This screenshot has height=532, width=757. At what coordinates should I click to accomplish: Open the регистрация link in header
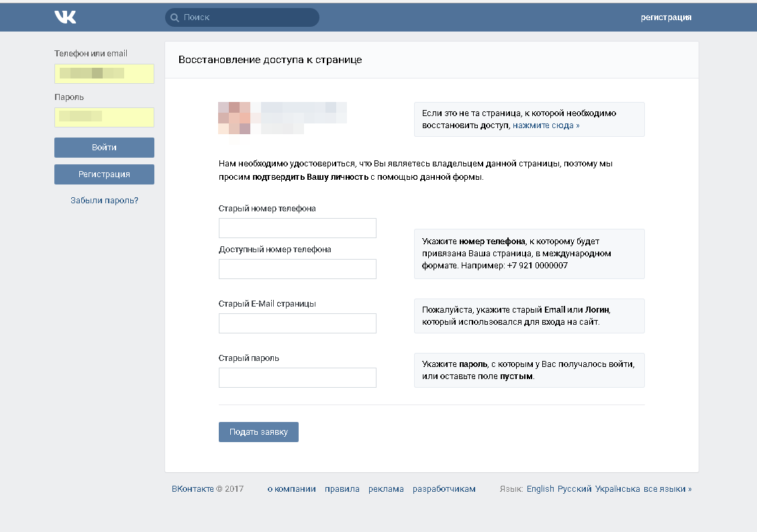[666, 17]
